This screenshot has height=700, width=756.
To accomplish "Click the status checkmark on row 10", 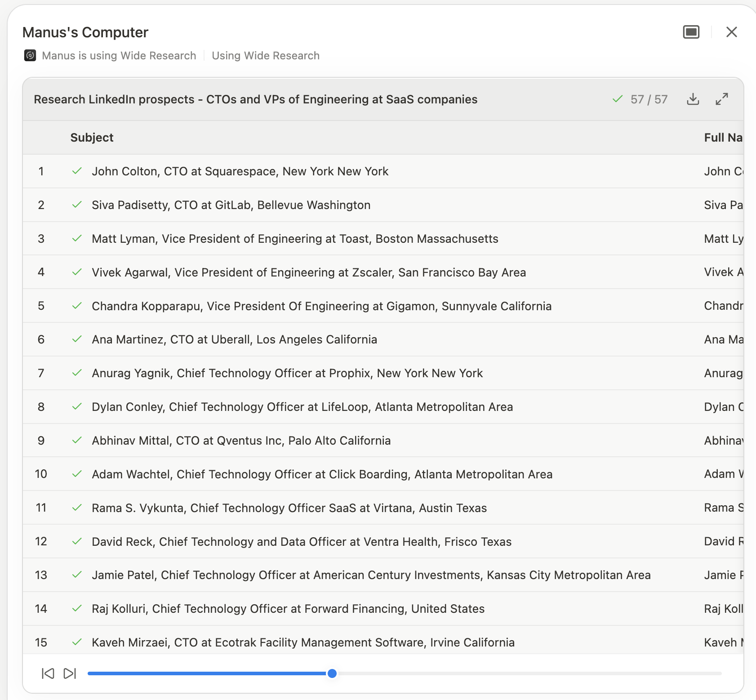I will pyautogui.click(x=77, y=474).
